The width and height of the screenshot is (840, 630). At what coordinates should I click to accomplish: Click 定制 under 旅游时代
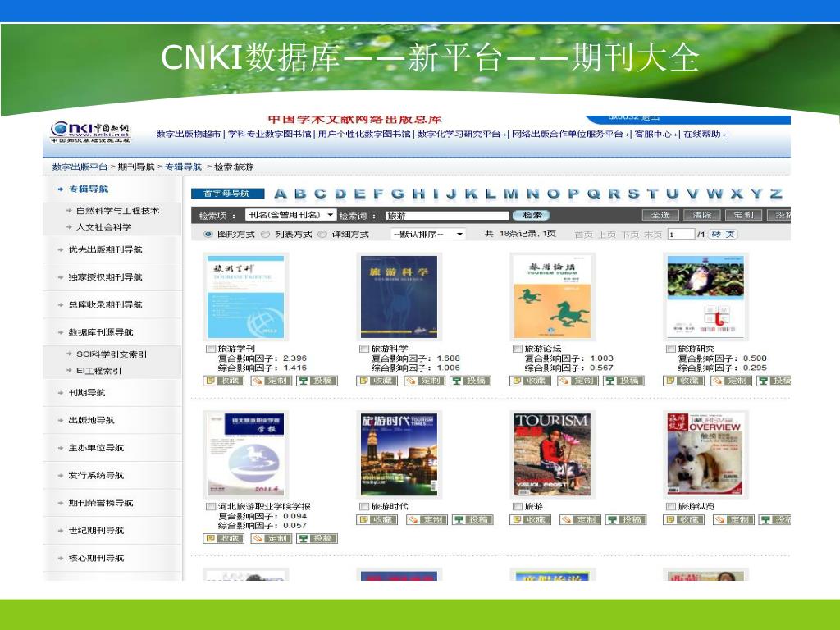[427, 519]
